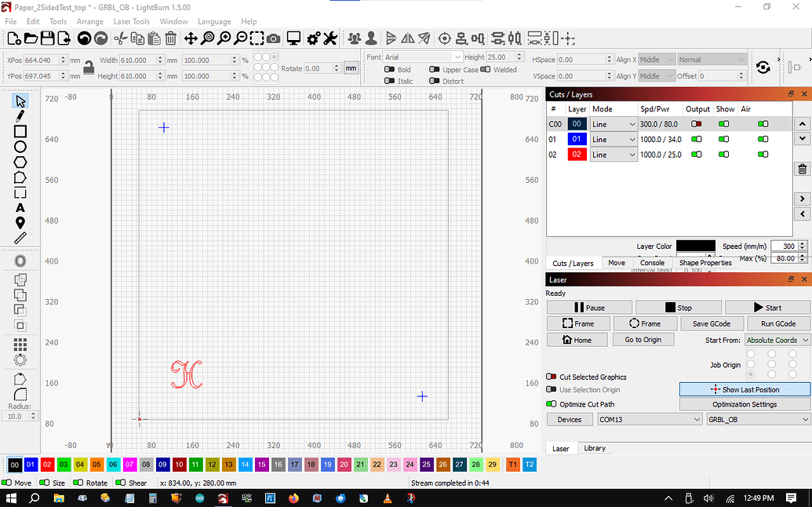Open the COM13 port dropdown
812x507 pixels.
(650, 419)
